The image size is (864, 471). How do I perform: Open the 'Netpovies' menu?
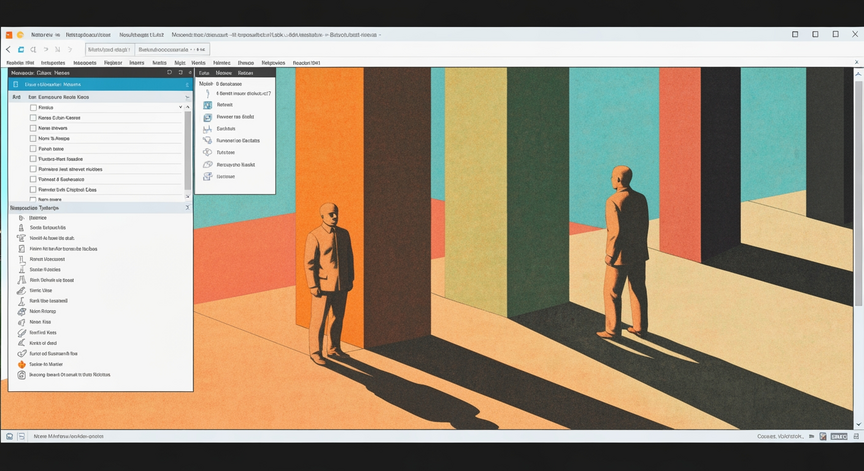(273, 63)
